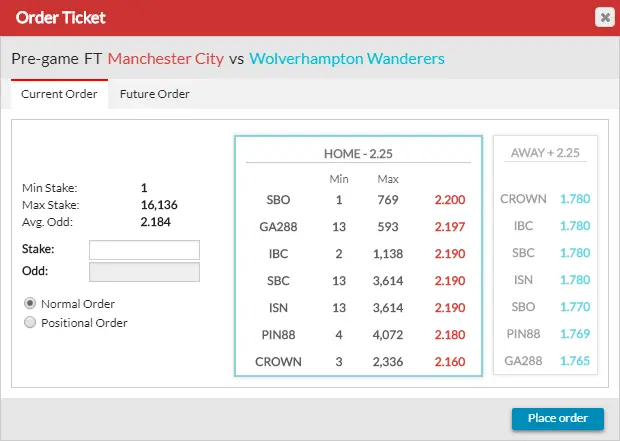The image size is (620, 441).
Task: Click SBC away odds 1.780
Action: click(x=575, y=253)
